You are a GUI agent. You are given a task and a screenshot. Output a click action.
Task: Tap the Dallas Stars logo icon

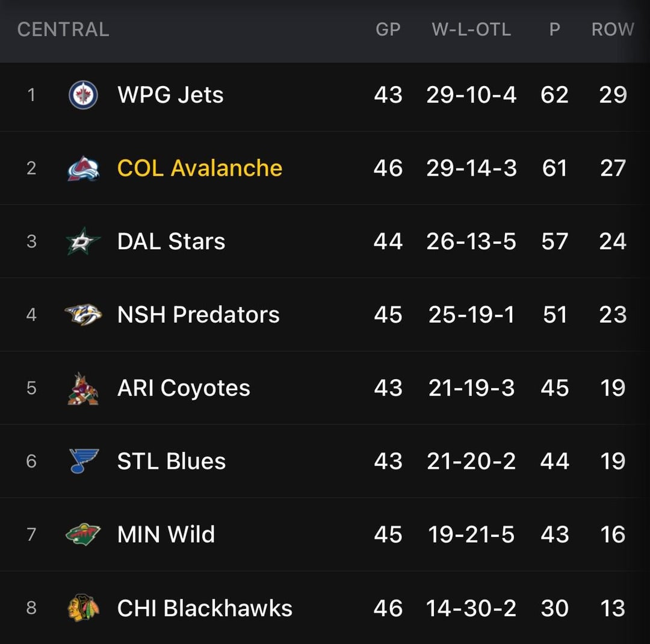point(83,242)
